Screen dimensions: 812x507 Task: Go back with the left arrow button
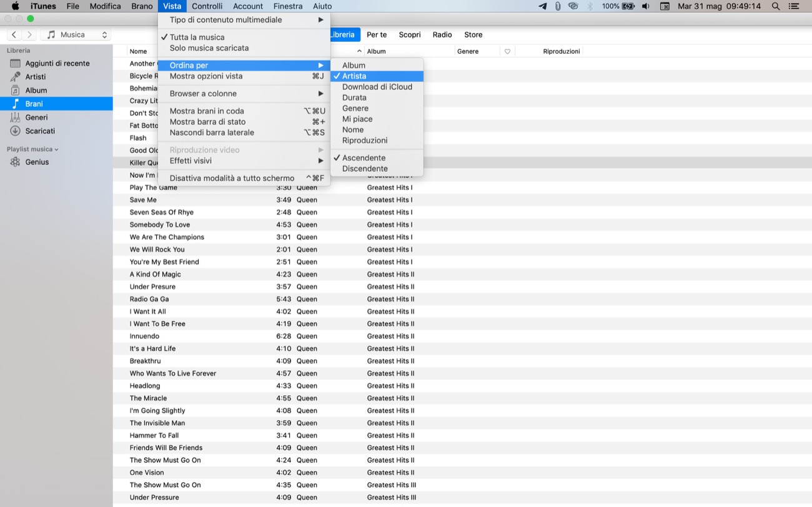tap(14, 35)
